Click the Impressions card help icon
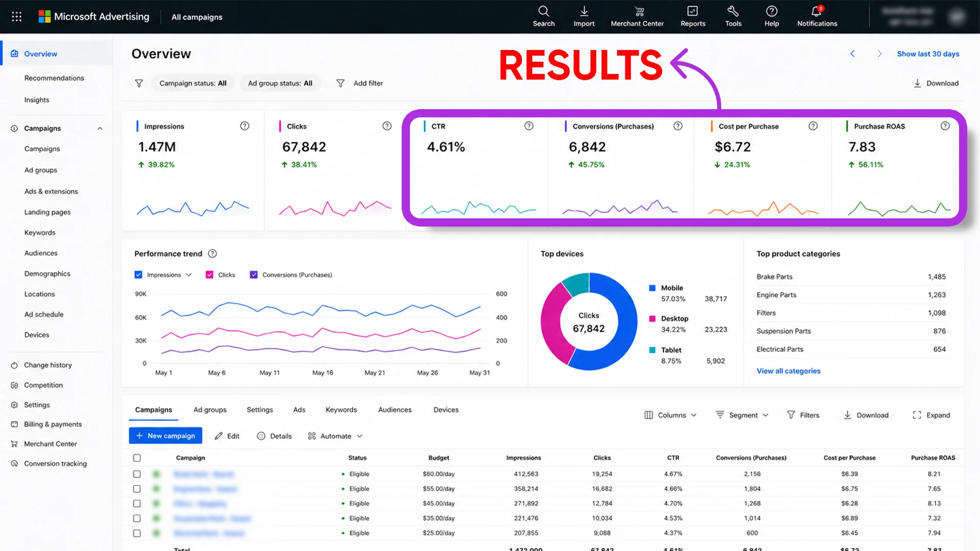 (244, 126)
